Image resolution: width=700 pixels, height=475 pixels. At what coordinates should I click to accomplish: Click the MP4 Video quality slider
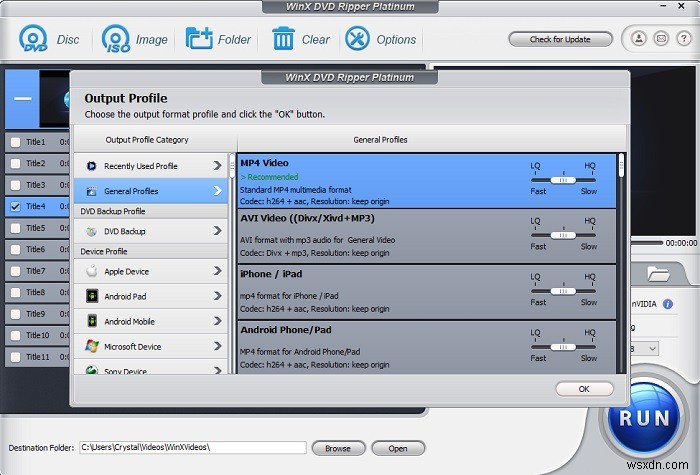[x=563, y=180]
